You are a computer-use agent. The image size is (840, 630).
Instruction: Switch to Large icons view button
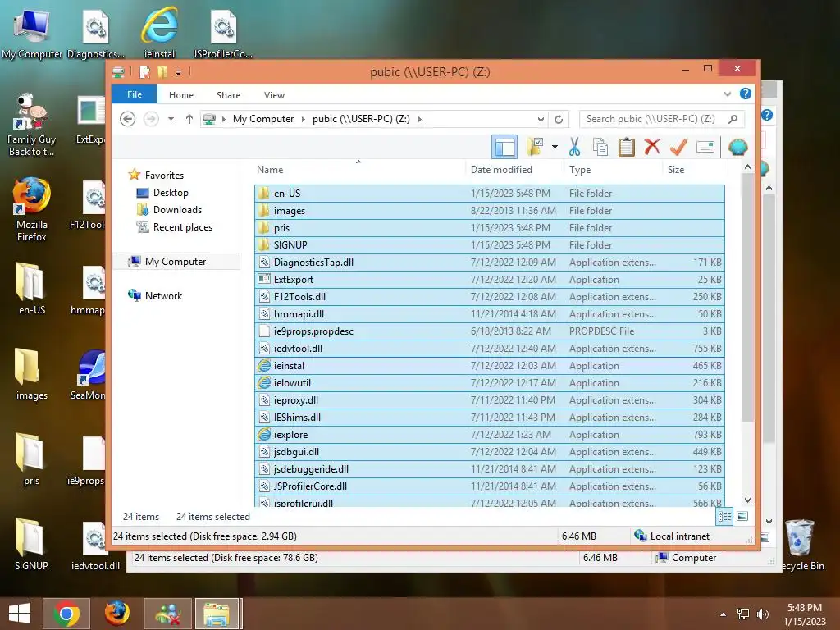pyautogui.click(x=742, y=517)
